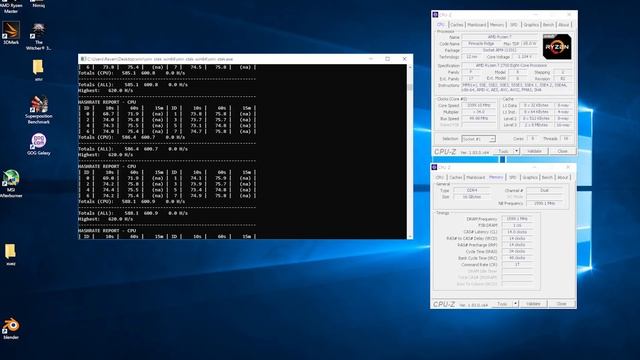This screenshot has height=360, width=640.
Task: Click Validate in the Ryzen CPU-Z window
Action: click(x=534, y=151)
